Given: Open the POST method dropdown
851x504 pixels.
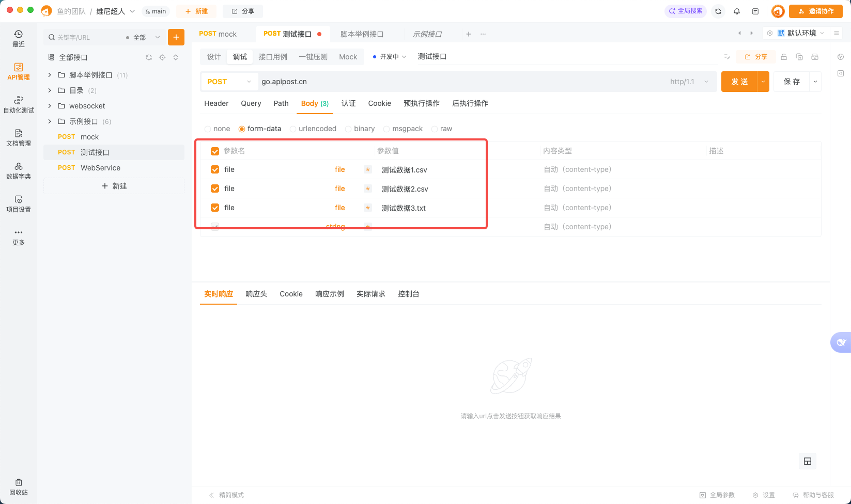Looking at the screenshot, I should point(229,82).
